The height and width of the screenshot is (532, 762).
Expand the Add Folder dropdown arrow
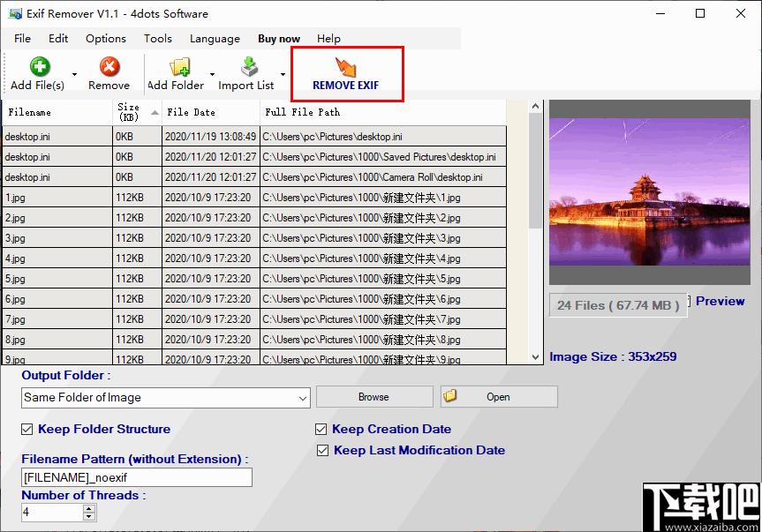213,74
